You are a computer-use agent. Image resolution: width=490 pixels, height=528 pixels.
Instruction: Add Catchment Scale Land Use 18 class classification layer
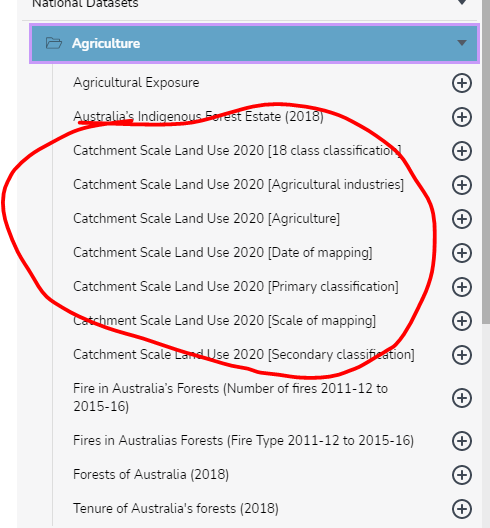[461, 151]
